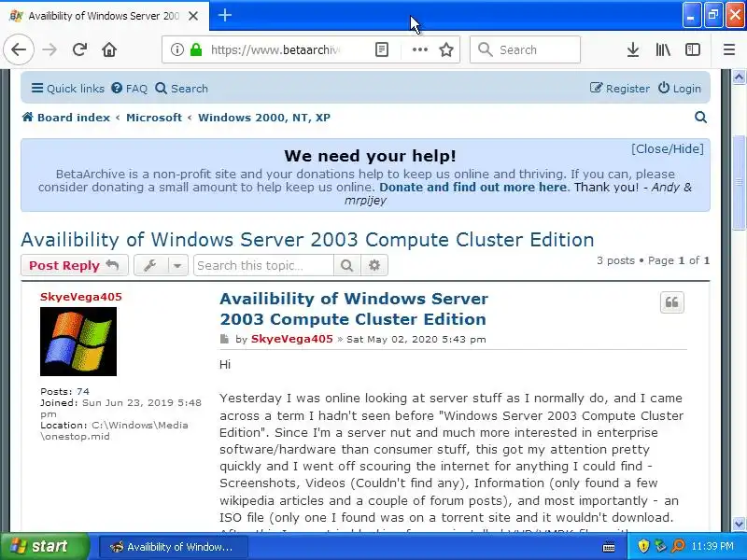The width and height of the screenshot is (747, 560).
Task: Open the topic tools wrench button
Action: pyautogui.click(x=150, y=265)
